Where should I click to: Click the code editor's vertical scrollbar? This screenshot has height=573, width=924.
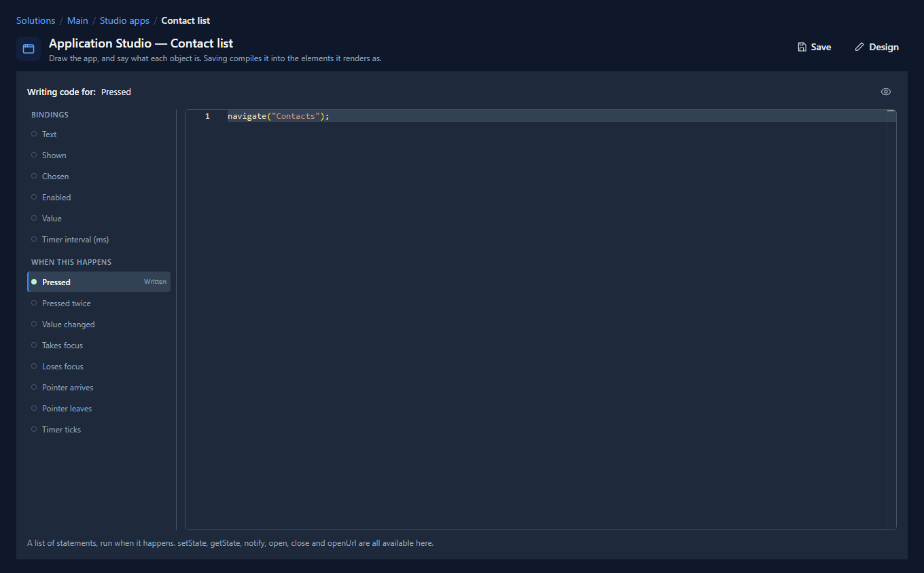click(891, 319)
